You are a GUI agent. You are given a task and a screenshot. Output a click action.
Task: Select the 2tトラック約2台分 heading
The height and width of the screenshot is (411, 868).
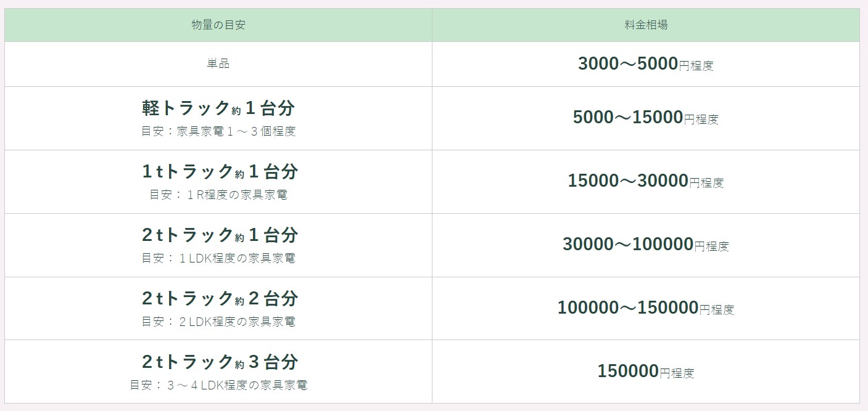coord(218,298)
